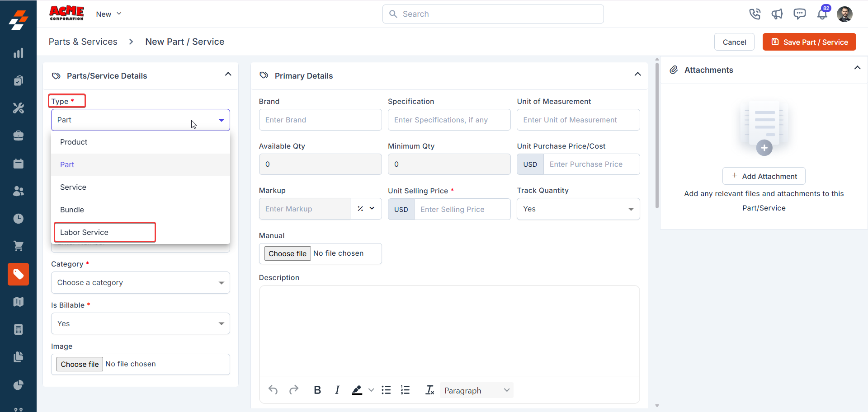
Task: Click the Acme Corporation logo
Action: 66,13
